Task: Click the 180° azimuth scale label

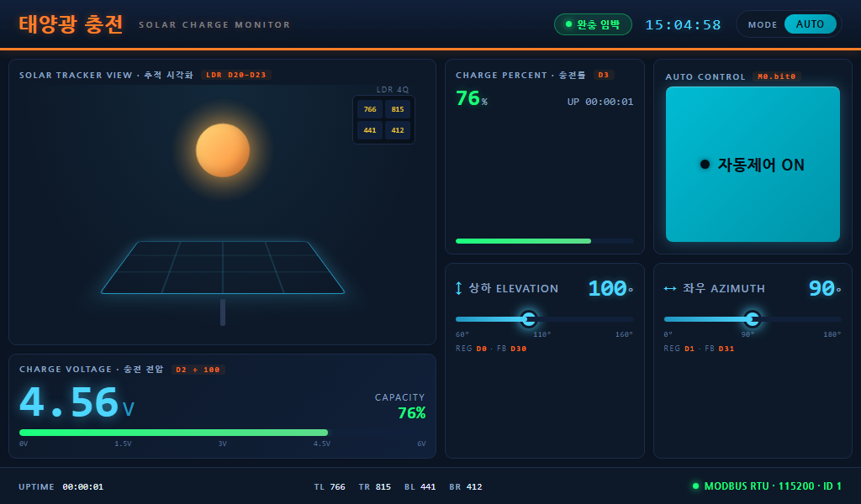Action: (832, 334)
